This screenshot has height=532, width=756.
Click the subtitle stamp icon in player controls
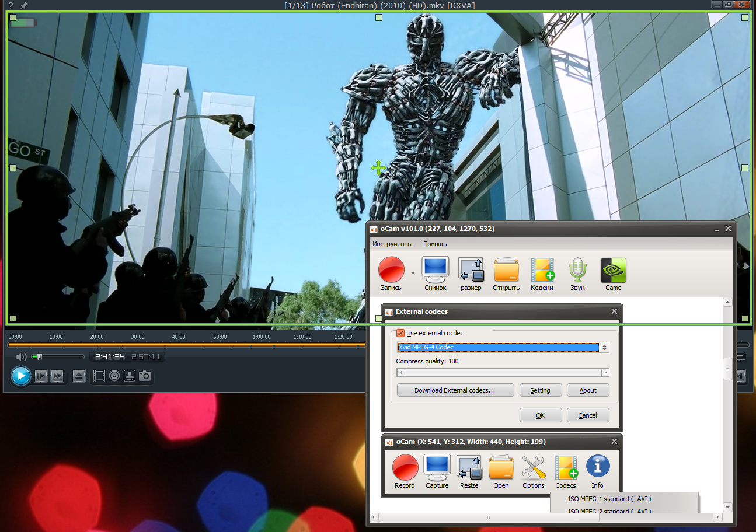tap(130, 376)
